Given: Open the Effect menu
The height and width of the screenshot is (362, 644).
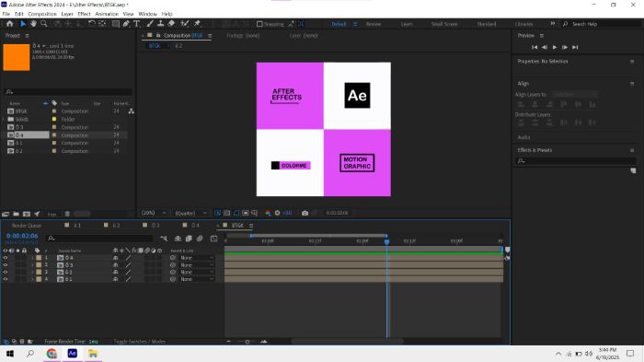Looking at the screenshot, I should [84, 14].
